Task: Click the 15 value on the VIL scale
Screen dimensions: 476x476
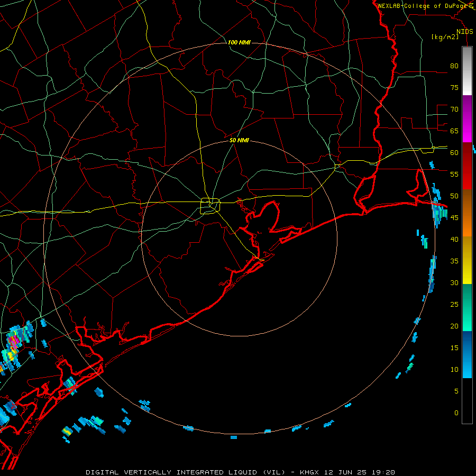Action: [x=454, y=348]
